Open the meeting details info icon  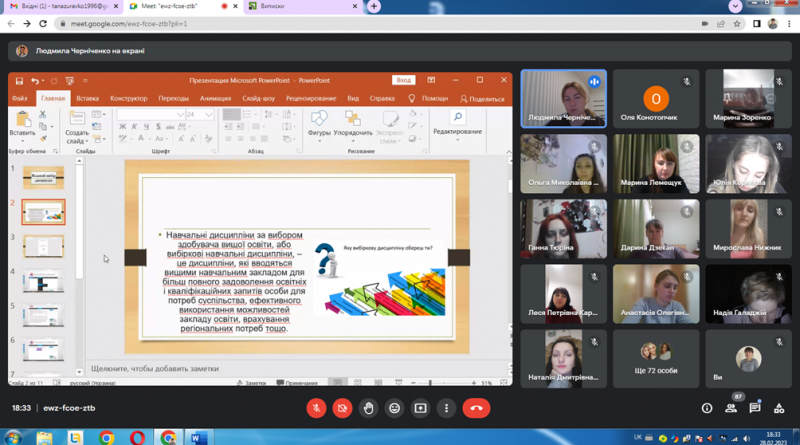(707, 408)
